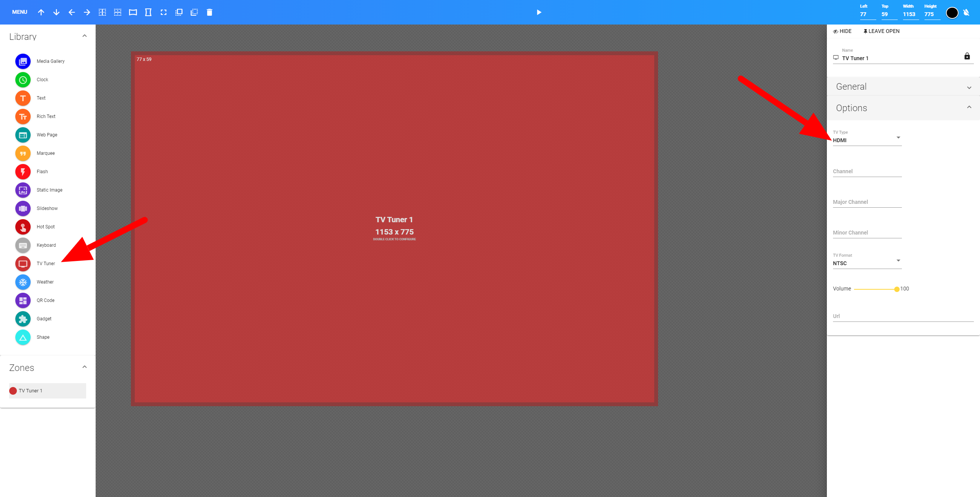The width and height of the screenshot is (980, 497).
Task: Collapse the Options section
Action: 903,108
